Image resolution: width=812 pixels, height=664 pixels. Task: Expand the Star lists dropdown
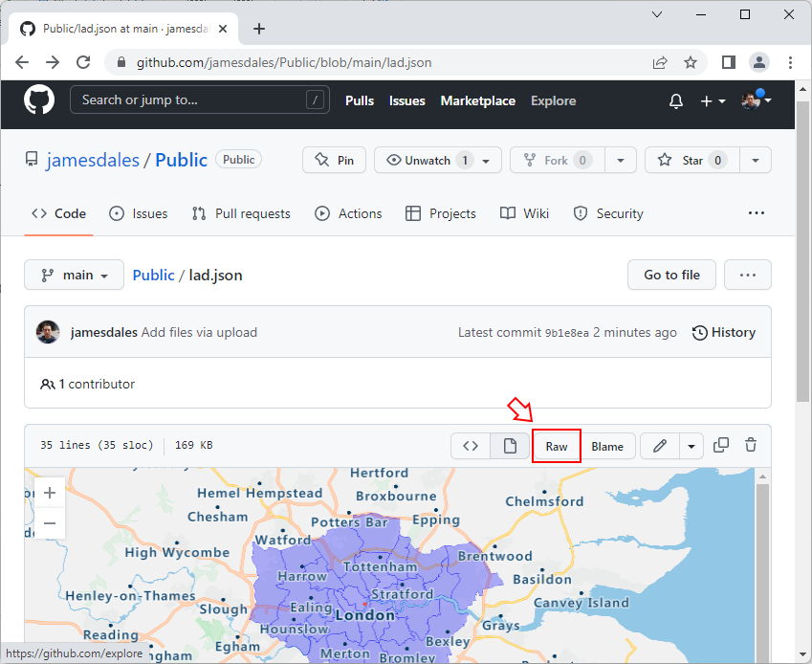pyautogui.click(x=756, y=161)
